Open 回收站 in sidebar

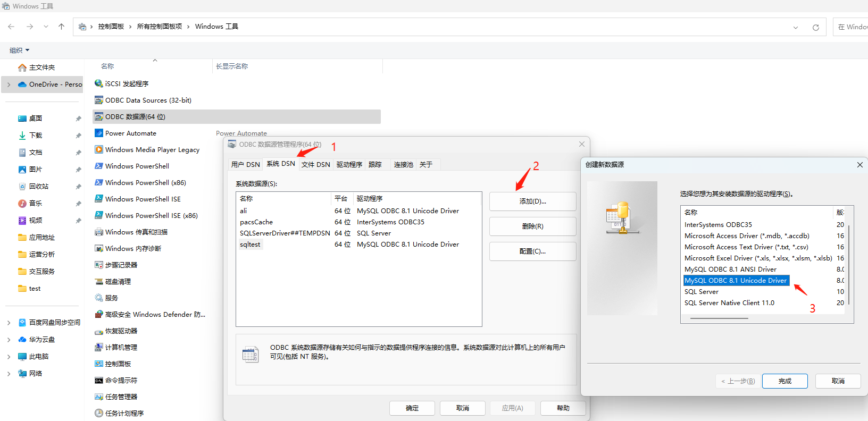click(x=38, y=187)
